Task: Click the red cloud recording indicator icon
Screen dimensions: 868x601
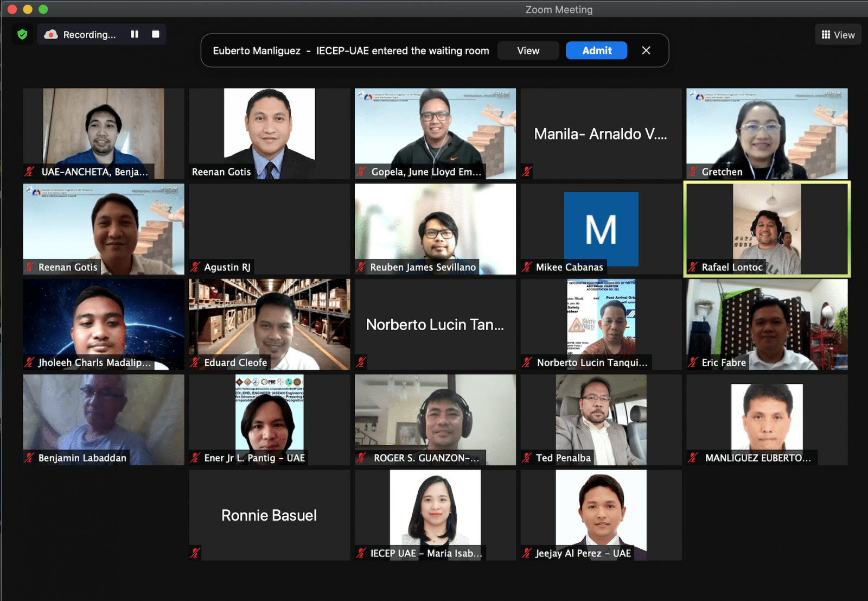Action: pos(51,35)
